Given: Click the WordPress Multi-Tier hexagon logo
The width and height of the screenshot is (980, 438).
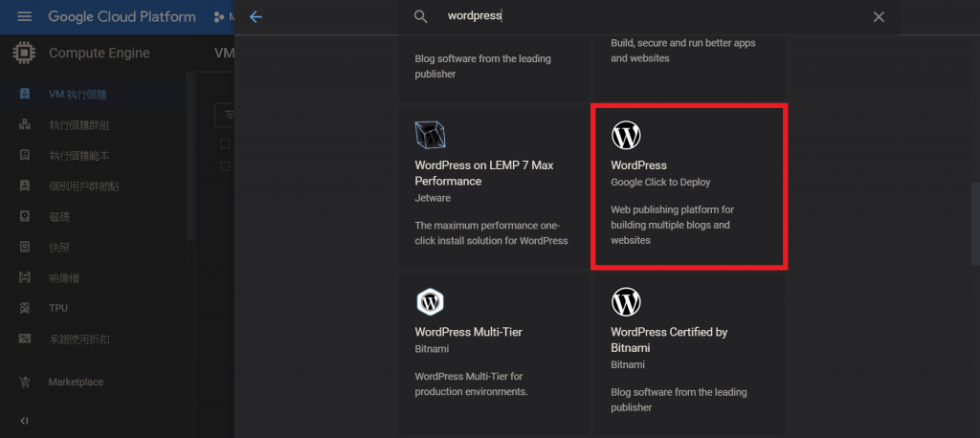Looking at the screenshot, I should [x=430, y=302].
